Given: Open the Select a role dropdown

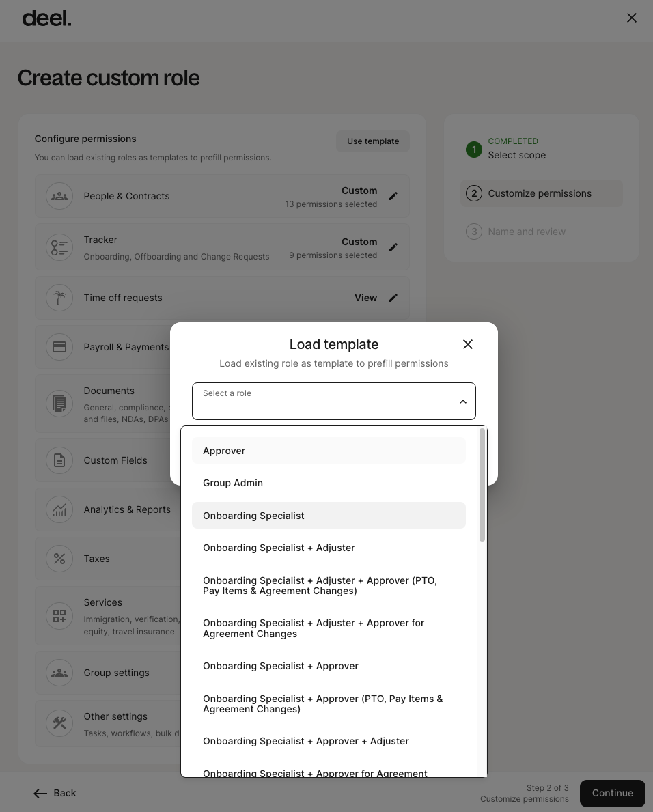Looking at the screenshot, I should tap(334, 401).
